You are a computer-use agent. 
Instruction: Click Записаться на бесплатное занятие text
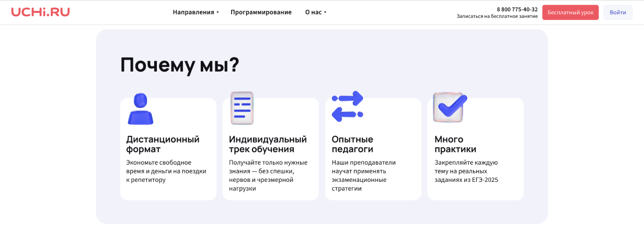497,16
